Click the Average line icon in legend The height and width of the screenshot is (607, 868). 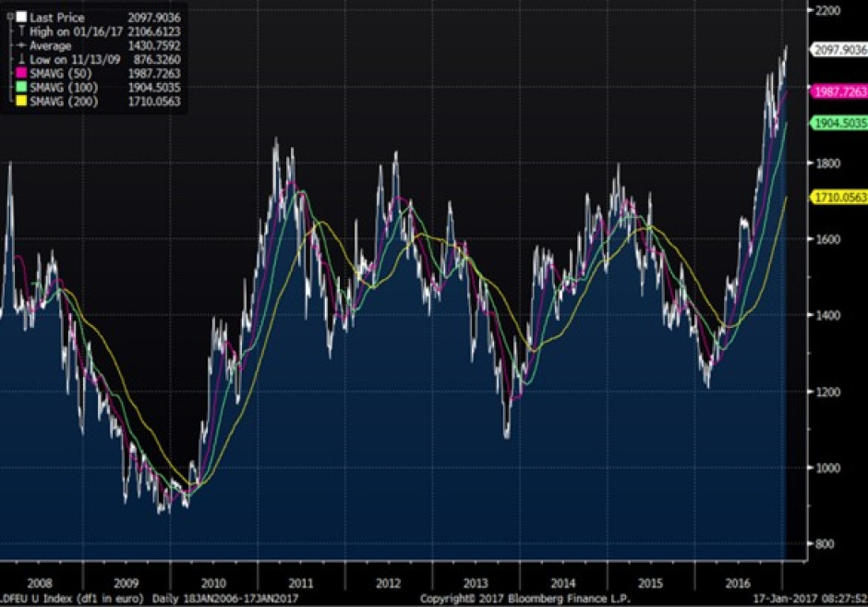point(20,45)
